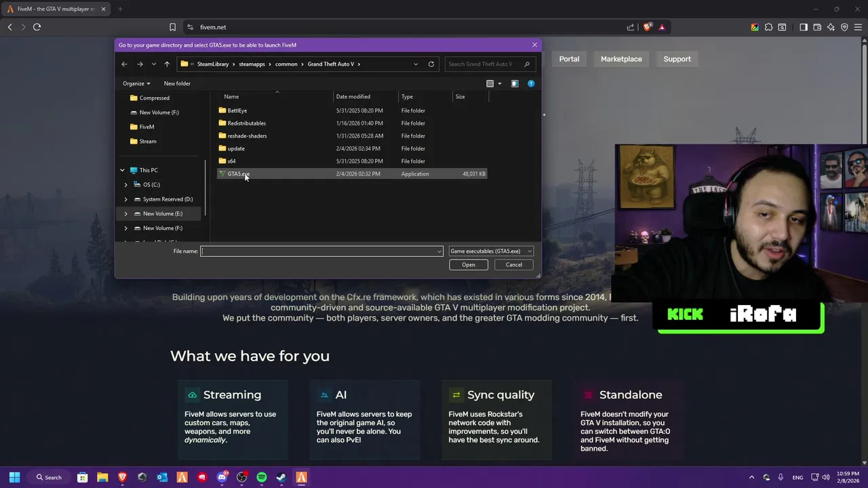Image resolution: width=868 pixels, height=488 pixels.
Task: Open Steam from the taskbar
Action: 281,477
